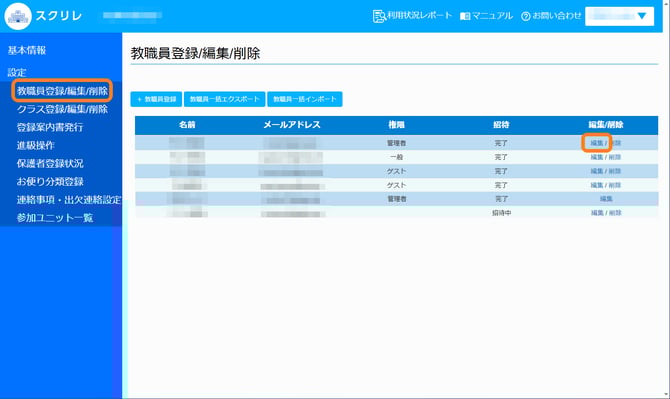Click the お問い合わせ question mark icon
The height and width of the screenshot is (399, 670).
[526, 16]
